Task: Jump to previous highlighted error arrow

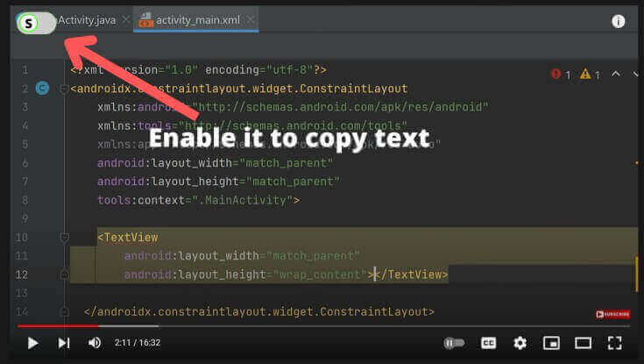Action: point(616,74)
